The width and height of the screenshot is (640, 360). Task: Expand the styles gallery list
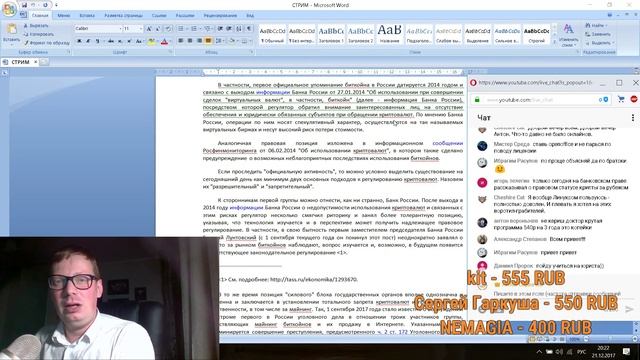554,42
